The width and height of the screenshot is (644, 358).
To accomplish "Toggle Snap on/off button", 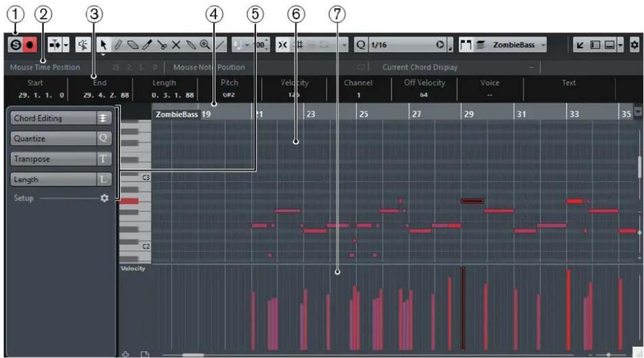I will (283, 45).
